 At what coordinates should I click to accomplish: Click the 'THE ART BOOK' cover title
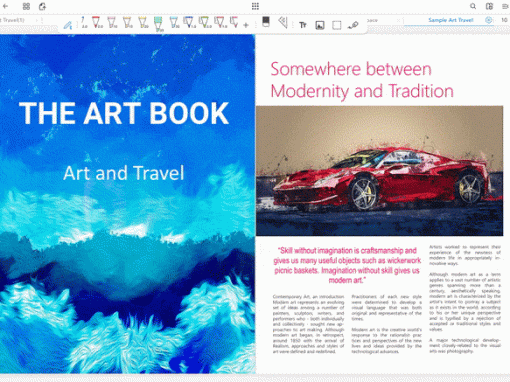tap(124, 113)
